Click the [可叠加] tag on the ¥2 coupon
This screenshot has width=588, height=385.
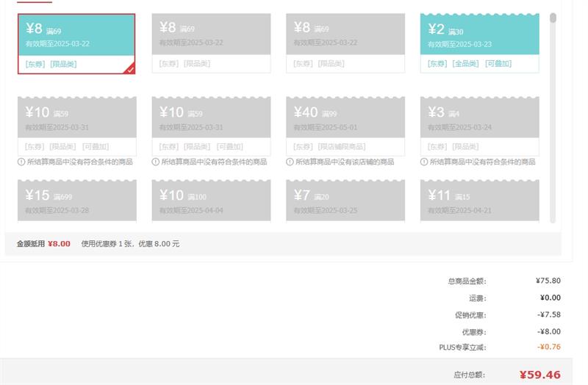coord(498,64)
